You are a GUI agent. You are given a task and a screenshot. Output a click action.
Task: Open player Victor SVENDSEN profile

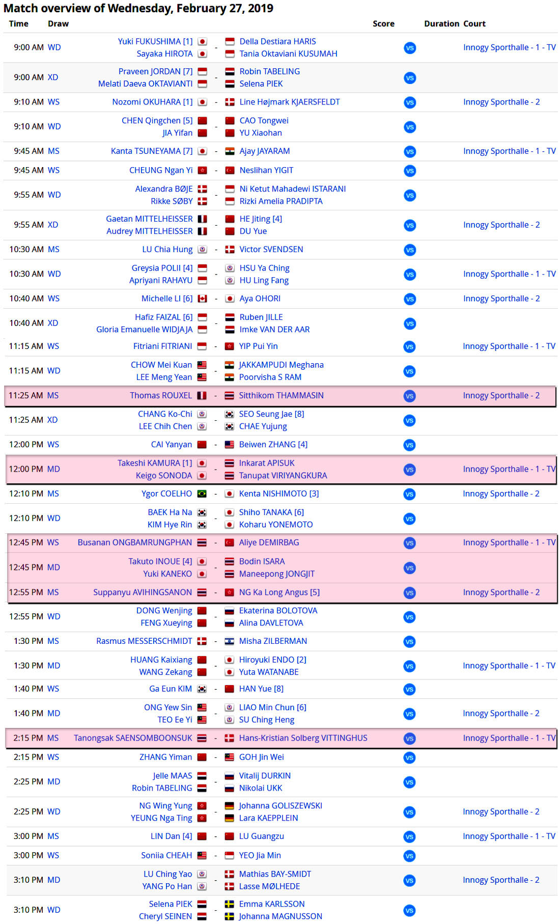point(271,249)
